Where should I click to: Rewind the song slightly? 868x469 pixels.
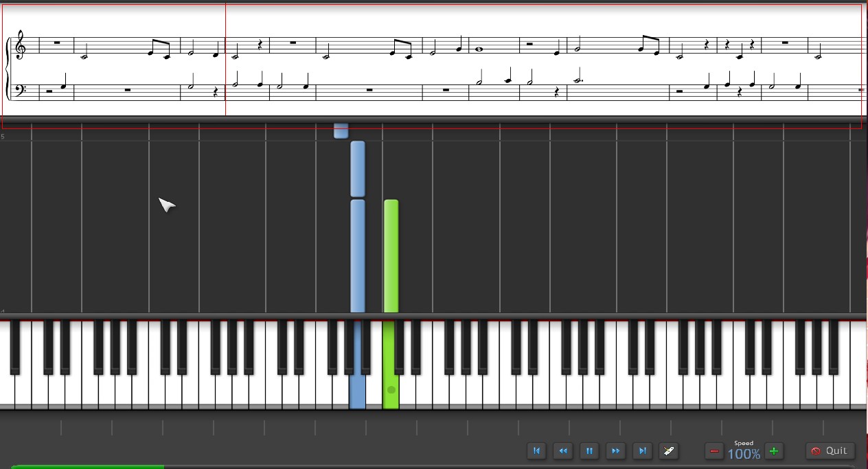pos(562,451)
